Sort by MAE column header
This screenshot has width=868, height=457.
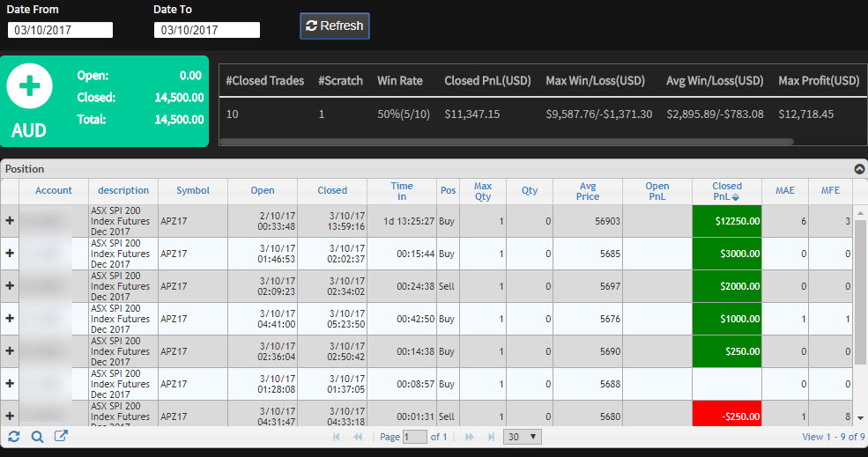(785, 190)
